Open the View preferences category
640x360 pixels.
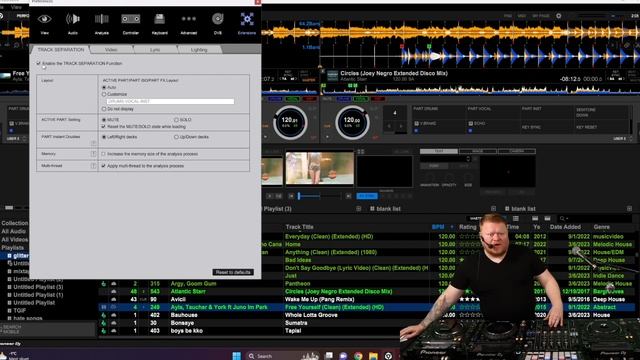pos(44,23)
